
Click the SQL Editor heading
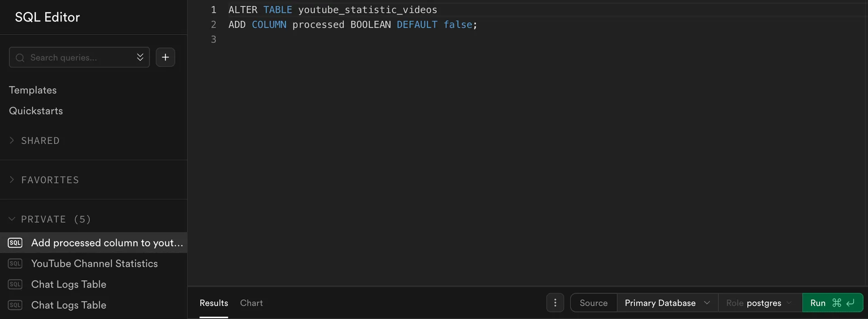click(x=47, y=17)
